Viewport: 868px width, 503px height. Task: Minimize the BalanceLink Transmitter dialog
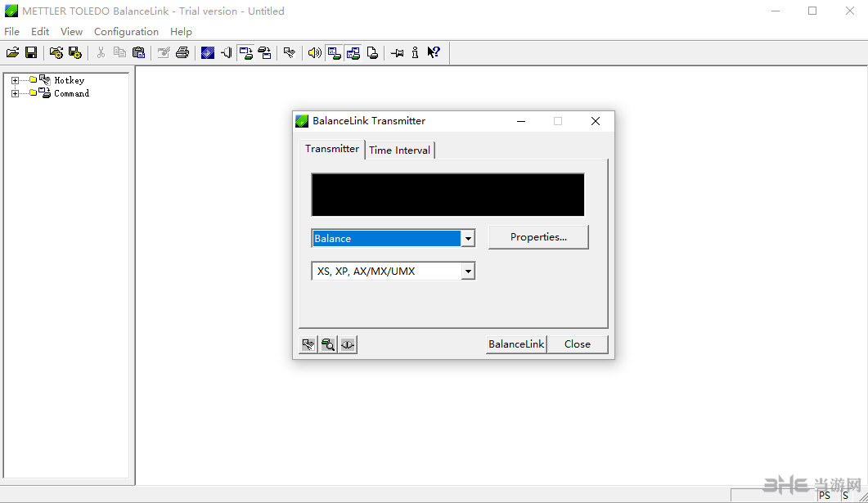tap(521, 121)
